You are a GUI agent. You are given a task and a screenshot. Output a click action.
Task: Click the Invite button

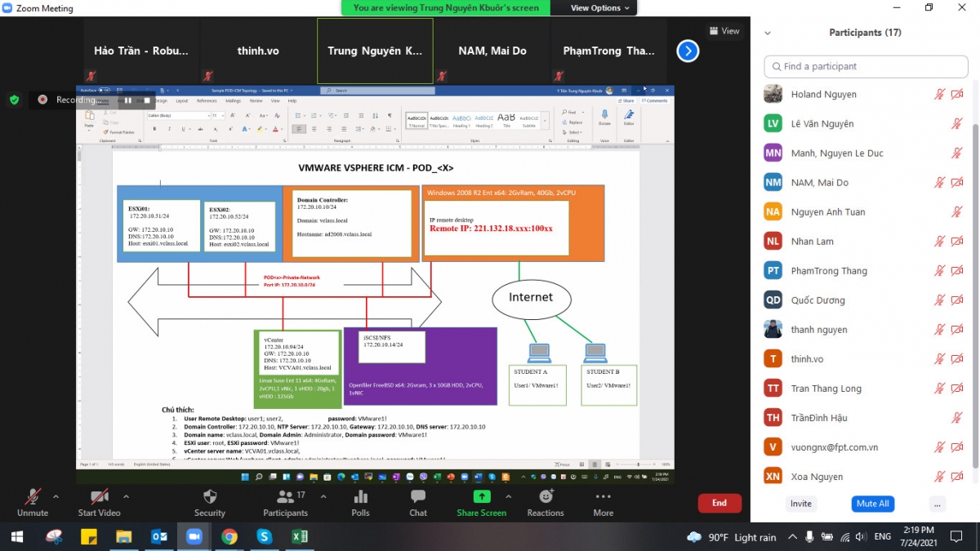801,504
